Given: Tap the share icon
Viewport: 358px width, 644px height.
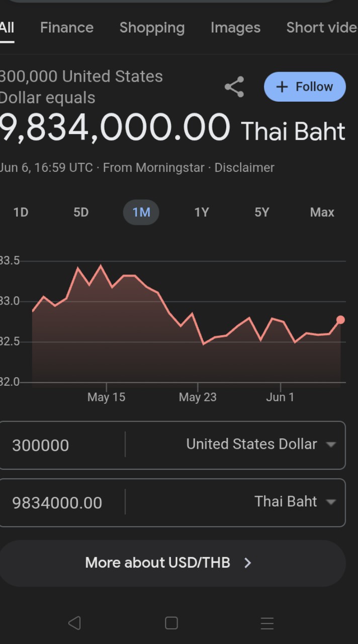Looking at the screenshot, I should (234, 87).
